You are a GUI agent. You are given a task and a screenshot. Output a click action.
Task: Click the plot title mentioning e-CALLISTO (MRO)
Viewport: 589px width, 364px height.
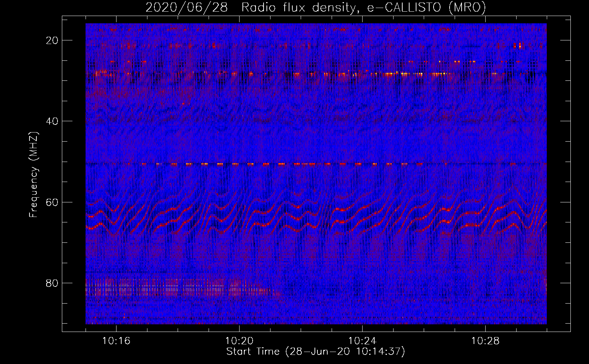[x=316, y=8]
